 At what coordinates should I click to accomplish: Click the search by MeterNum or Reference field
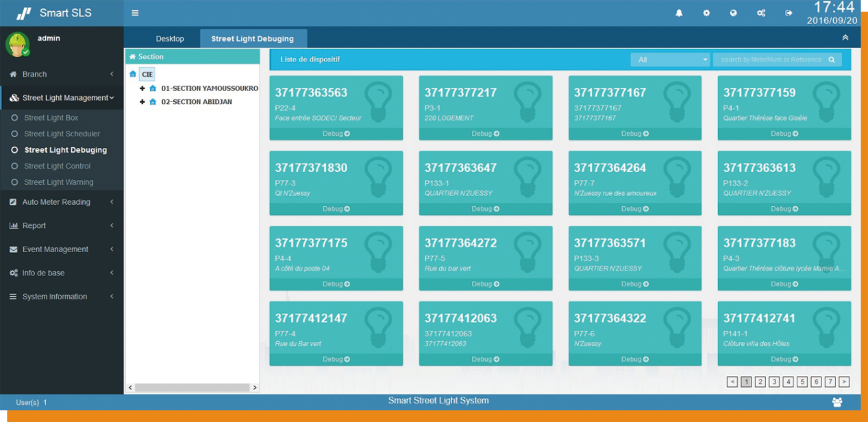click(x=771, y=60)
